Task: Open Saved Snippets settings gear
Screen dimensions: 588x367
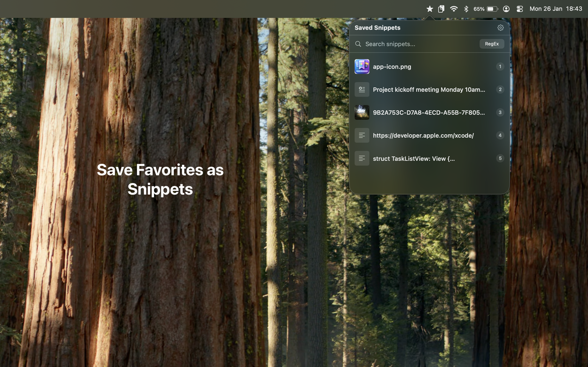Action: pyautogui.click(x=501, y=28)
